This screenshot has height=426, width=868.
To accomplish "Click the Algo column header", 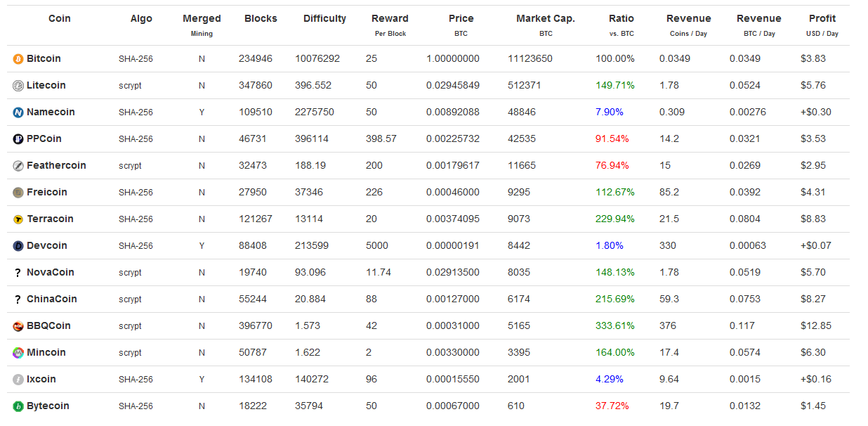I will click(141, 19).
